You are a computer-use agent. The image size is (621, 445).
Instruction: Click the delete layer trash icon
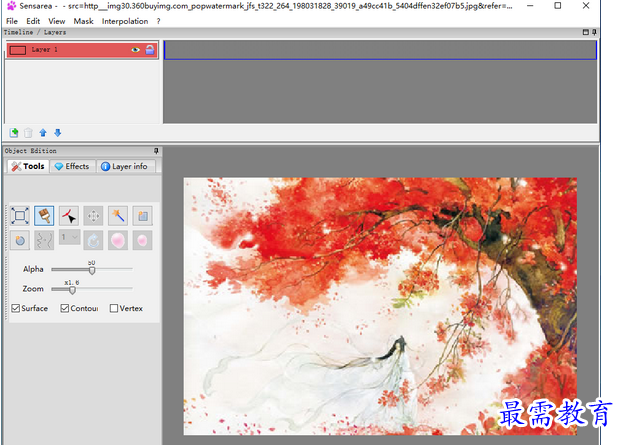28,133
